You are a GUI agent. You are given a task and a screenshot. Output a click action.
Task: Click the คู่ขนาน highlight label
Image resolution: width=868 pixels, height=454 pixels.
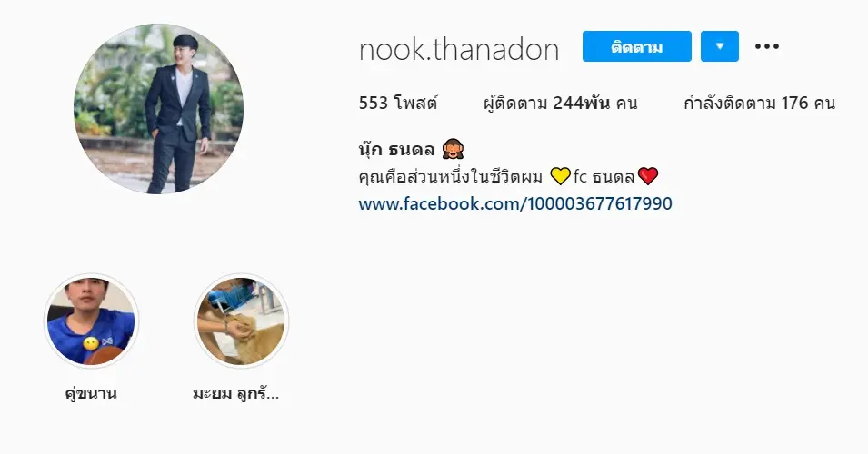pyautogui.click(x=91, y=394)
